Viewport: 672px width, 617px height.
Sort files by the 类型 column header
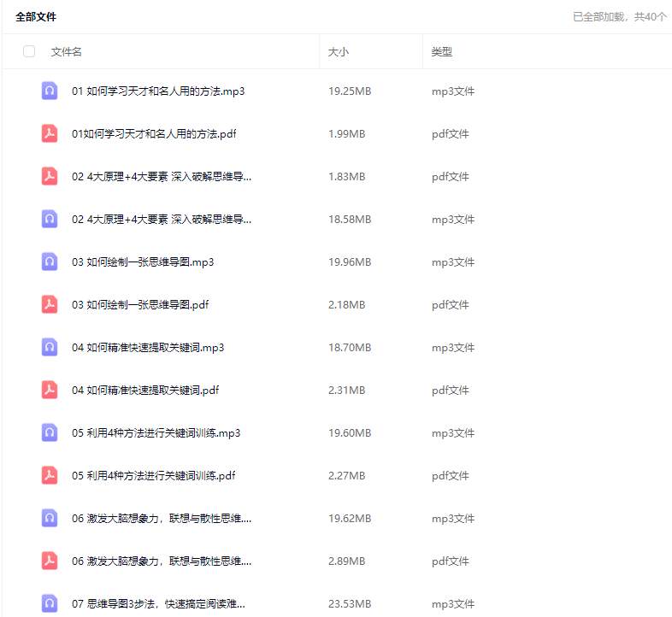(441, 52)
